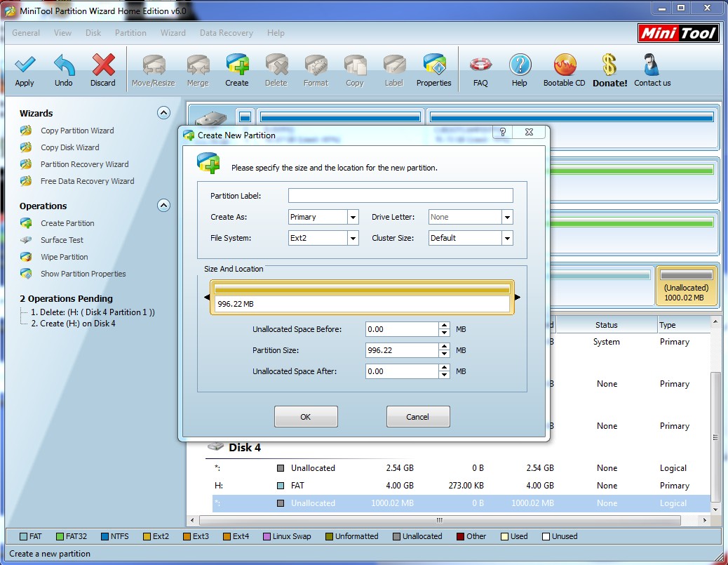Open the Label tool icon
This screenshot has height=565, width=728.
[x=393, y=69]
